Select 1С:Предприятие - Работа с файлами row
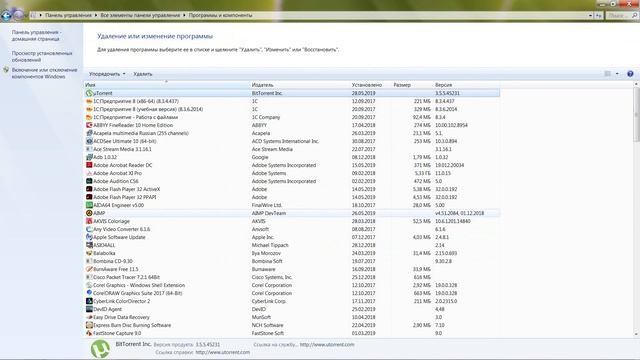Screen dimensions: 640x360 [291, 117]
